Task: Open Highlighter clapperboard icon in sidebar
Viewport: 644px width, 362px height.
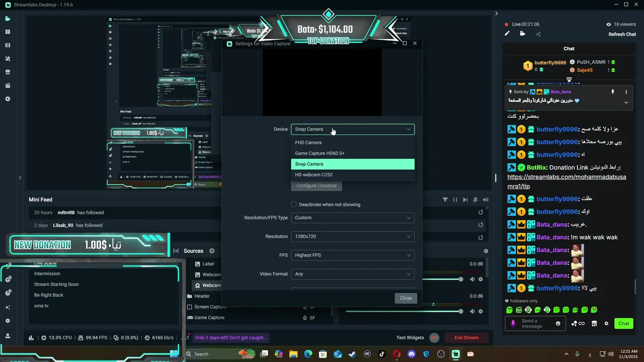Action: (x=8, y=85)
